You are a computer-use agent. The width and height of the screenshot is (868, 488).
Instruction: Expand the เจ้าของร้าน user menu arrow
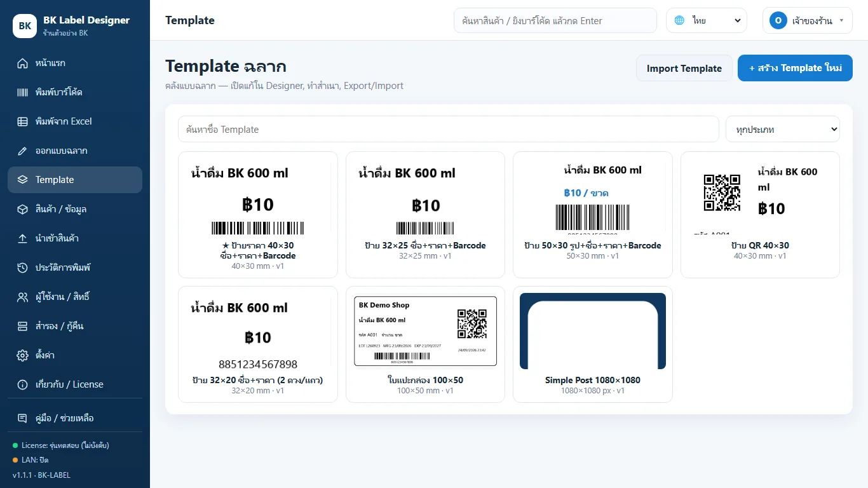(x=841, y=20)
